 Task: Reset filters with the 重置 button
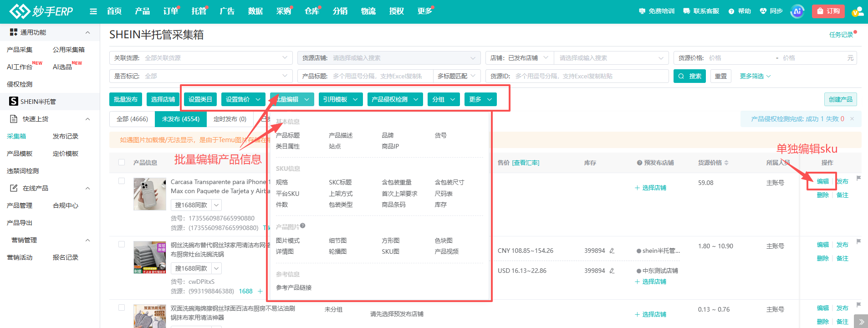721,76
